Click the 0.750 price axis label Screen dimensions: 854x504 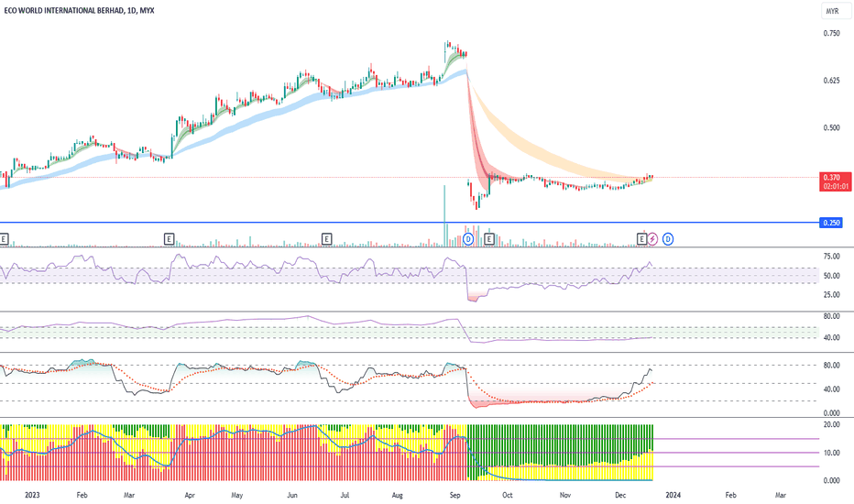(831, 33)
